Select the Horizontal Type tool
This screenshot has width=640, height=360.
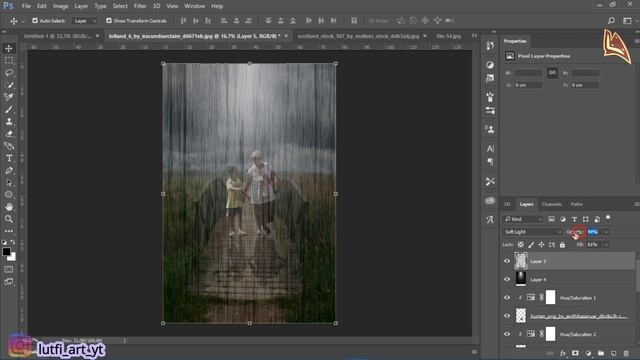(9, 158)
